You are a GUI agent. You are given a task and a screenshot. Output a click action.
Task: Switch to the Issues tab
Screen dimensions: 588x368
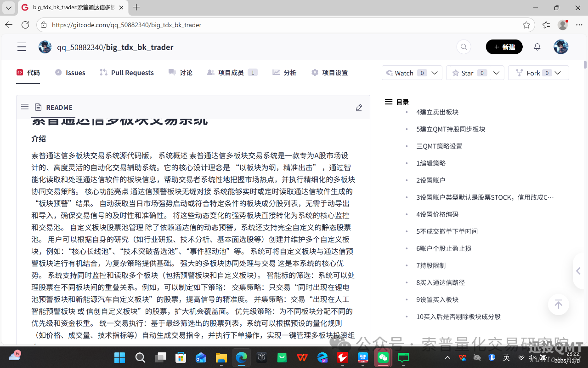click(x=70, y=72)
